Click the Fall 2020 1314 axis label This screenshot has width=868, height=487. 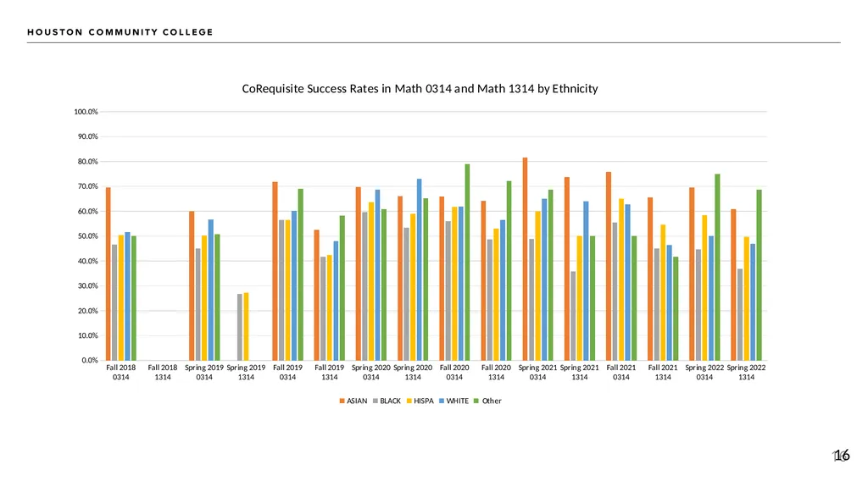click(x=496, y=373)
